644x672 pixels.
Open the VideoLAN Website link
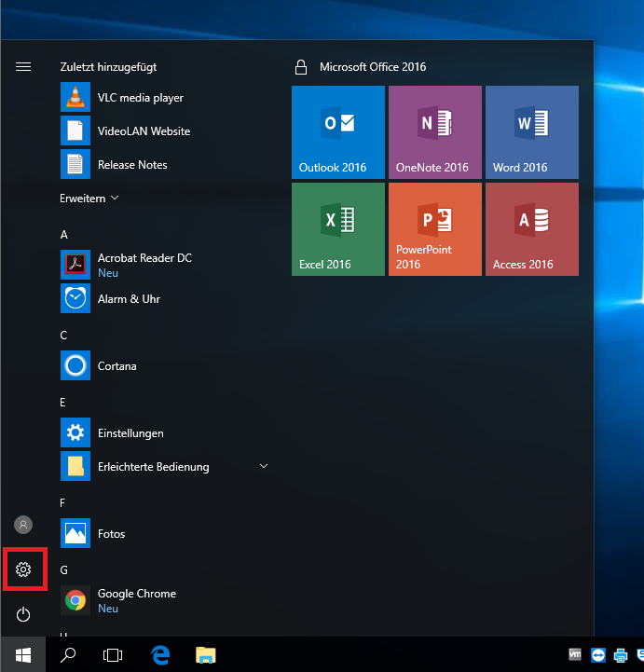click(x=144, y=131)
